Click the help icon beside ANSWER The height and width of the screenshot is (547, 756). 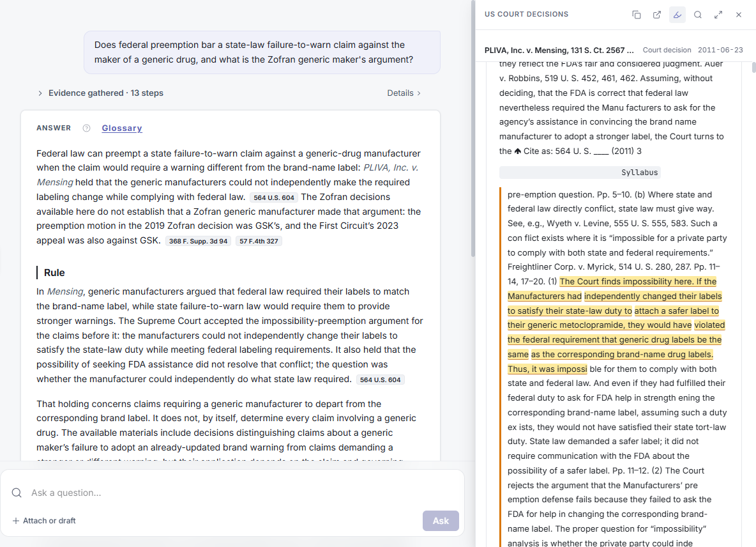click(86, 128)
